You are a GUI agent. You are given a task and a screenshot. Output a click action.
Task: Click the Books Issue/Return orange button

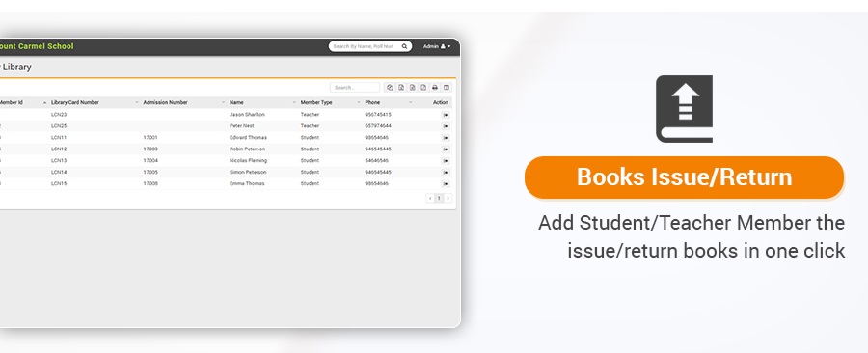point(684,177)
